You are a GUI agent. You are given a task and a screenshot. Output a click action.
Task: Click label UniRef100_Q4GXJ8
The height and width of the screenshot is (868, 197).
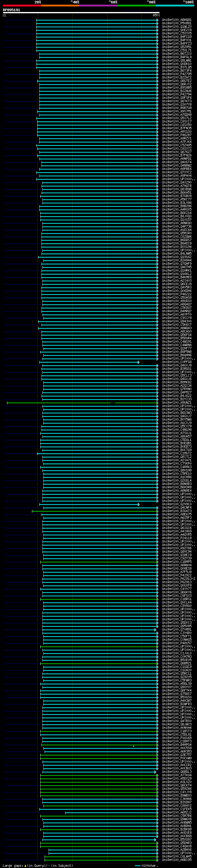point(176,365)
